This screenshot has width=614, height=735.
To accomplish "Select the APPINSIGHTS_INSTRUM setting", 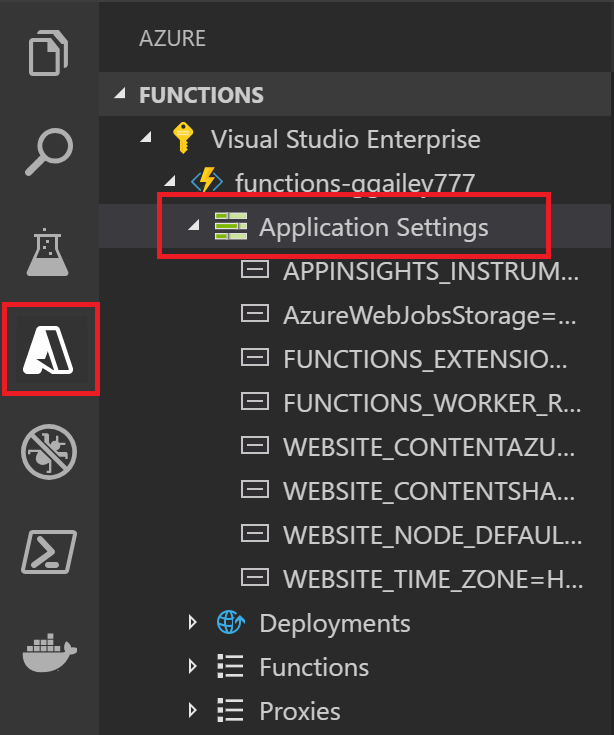I will point(430,271).
